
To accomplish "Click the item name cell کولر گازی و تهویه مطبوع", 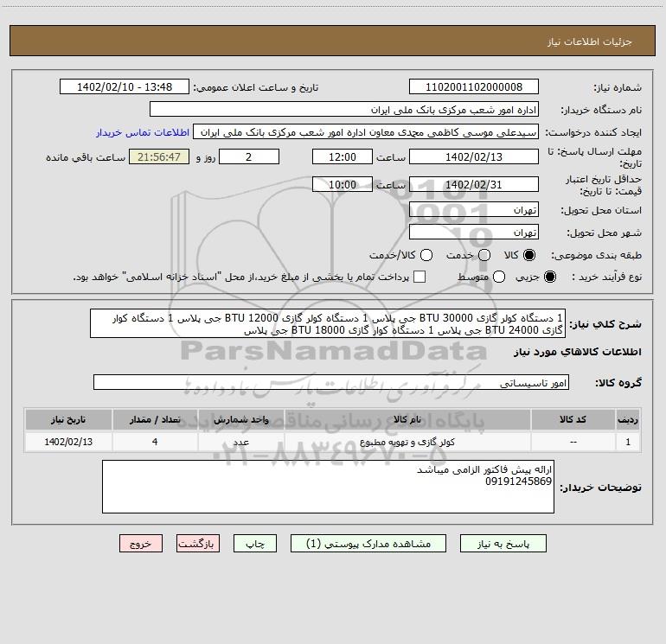I will click(x=407, y=442).
